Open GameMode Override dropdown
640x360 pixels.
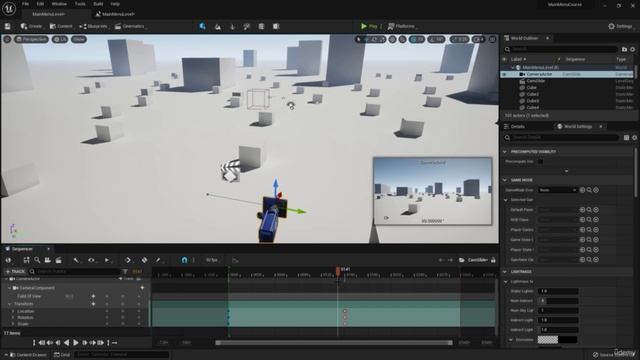558,190
